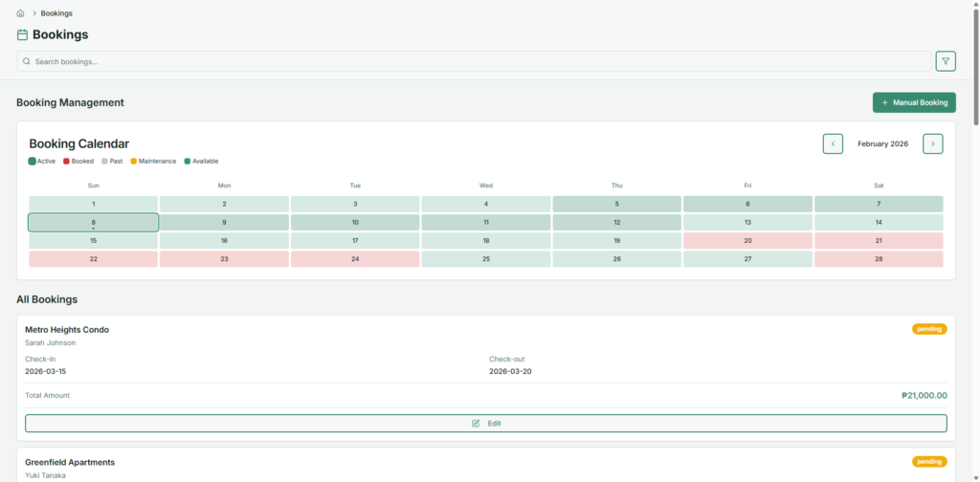The height and width of the screenshot is (482, 980).
Task: Click the Booked legend red dot
Action: point(67,162)
